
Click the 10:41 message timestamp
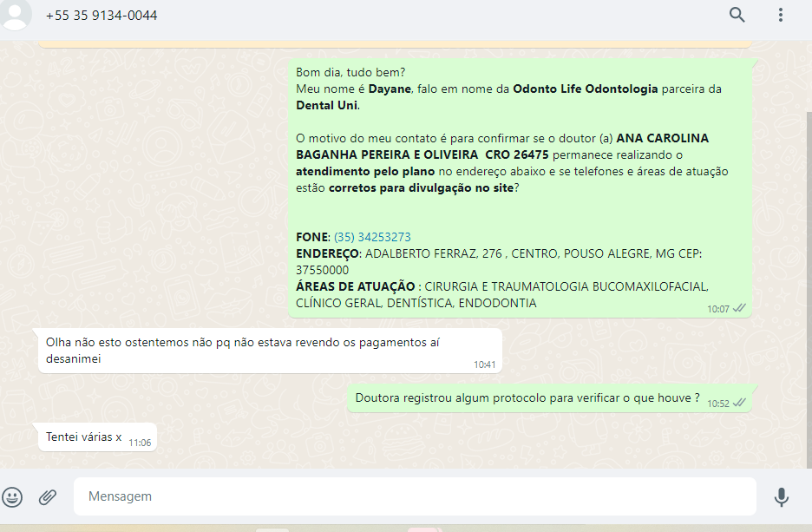pyautogui.click(x=484, y=365)
